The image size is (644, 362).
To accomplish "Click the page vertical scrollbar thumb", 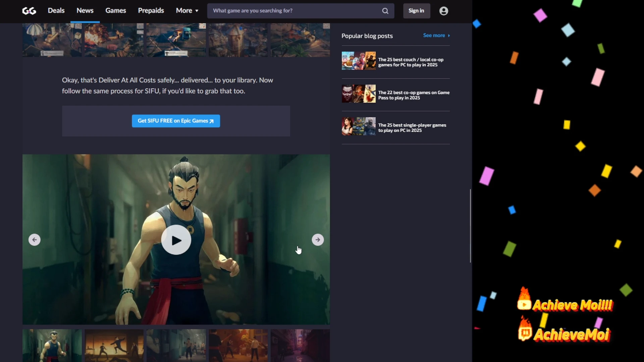I will point(470,226).
